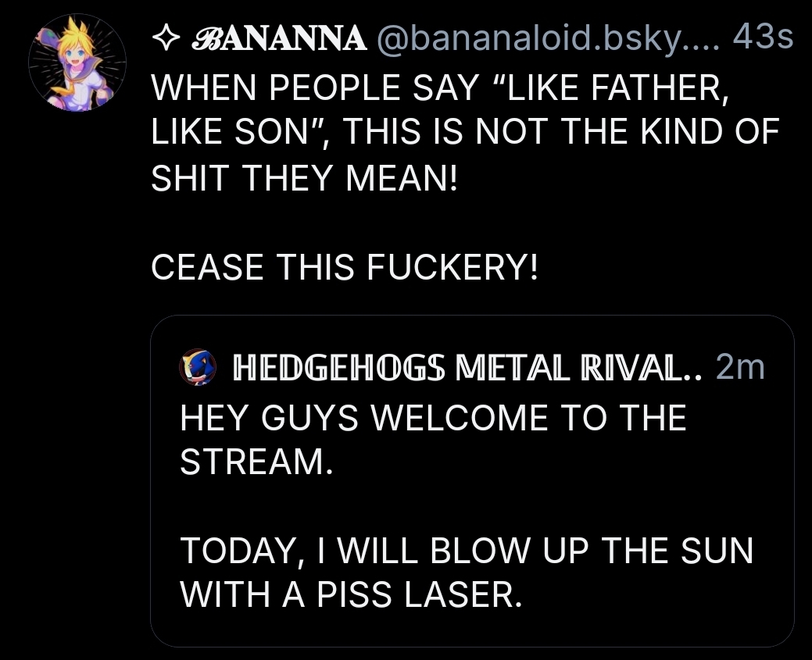Click "TODAY, I WILL BLOW UP THE SUN" line
The height and width of the screenshot is (660, 812).
(466, 551)
